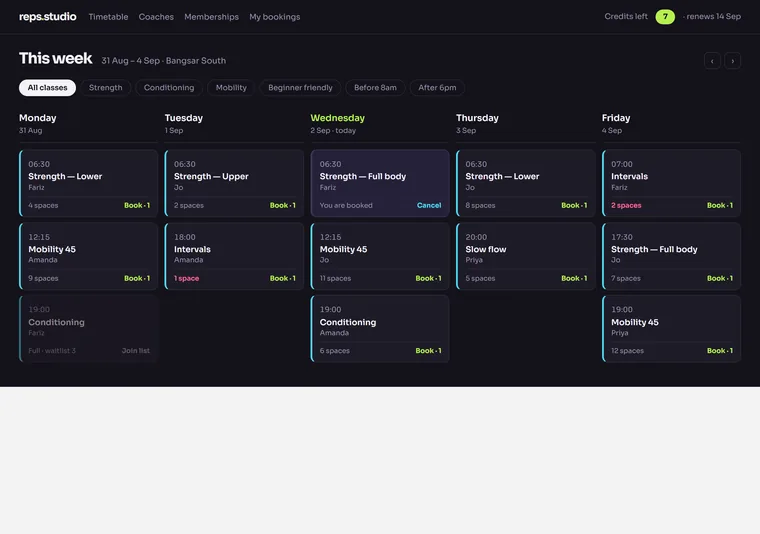The width and height of the screenshot is (760, 534).
Task: Click the Wednesday day heading
Action: (x=337, y=118)
